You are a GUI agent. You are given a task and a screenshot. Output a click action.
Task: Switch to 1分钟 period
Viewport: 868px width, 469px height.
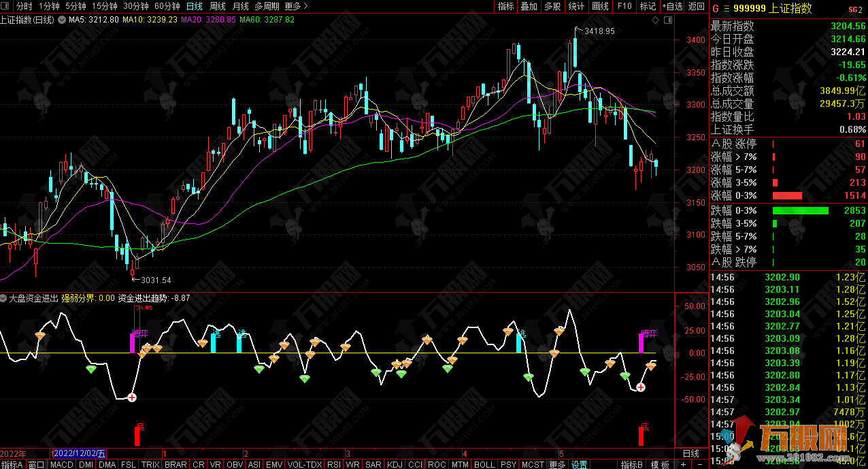point(49,6)
